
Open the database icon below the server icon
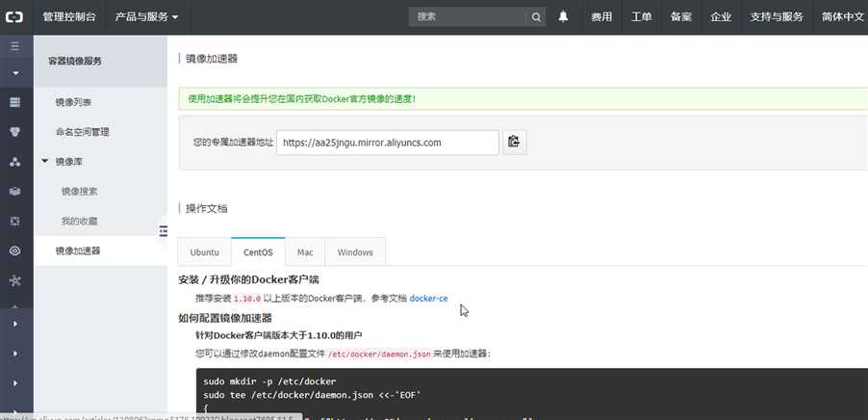point(15,132)
